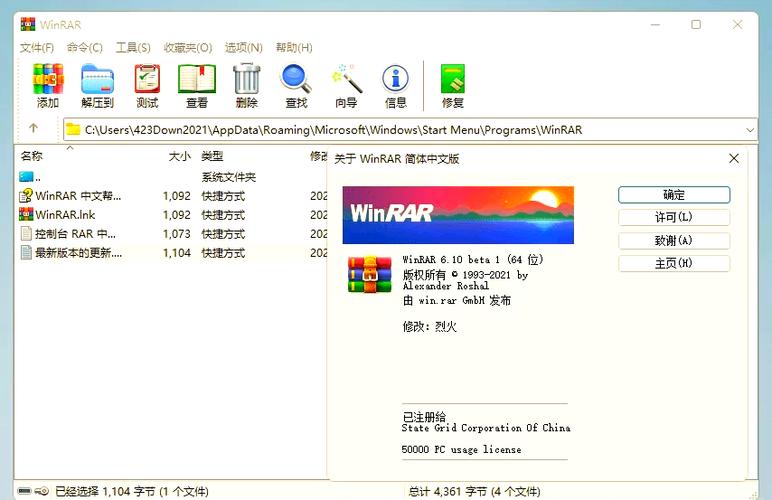
Task: Click the 信息 (Info) toolbar icon
Action: [395, 79]
